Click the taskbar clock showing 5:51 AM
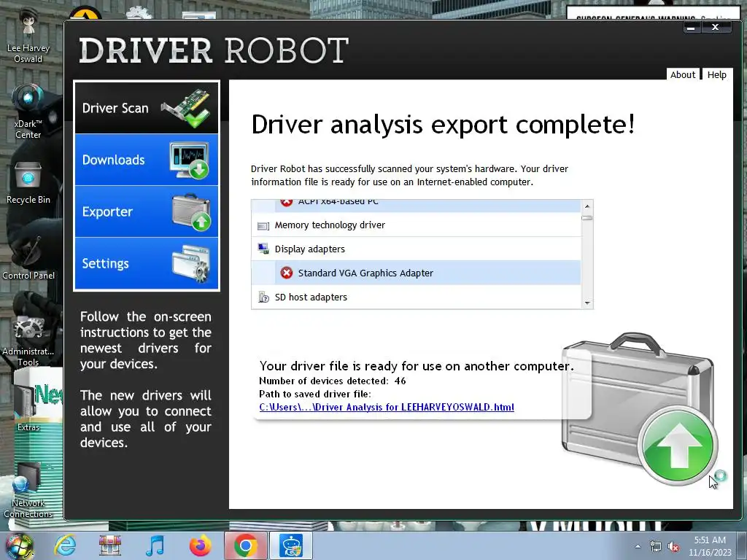The width and height of the screenshot is (747, 560). [710, 546]
